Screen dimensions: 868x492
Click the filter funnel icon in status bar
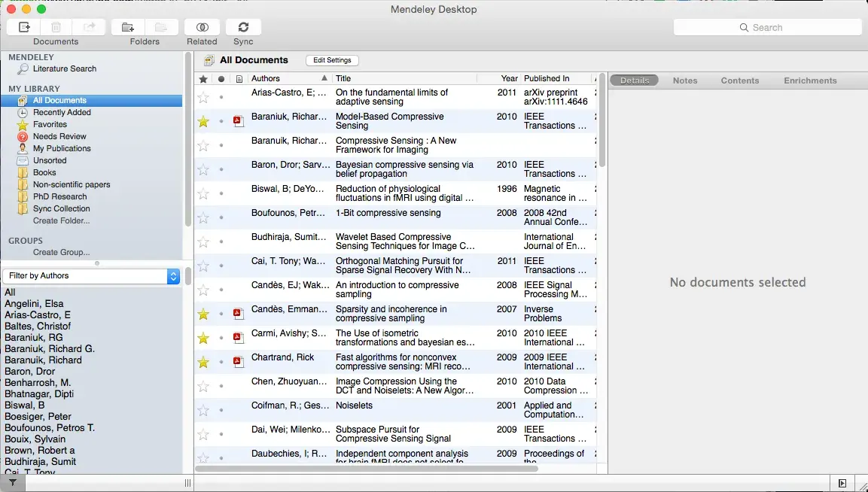(x=13, y=483)
